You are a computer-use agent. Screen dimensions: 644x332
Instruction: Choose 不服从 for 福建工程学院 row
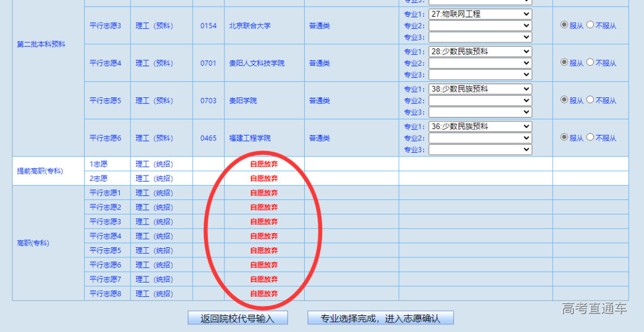click(590, 137)
